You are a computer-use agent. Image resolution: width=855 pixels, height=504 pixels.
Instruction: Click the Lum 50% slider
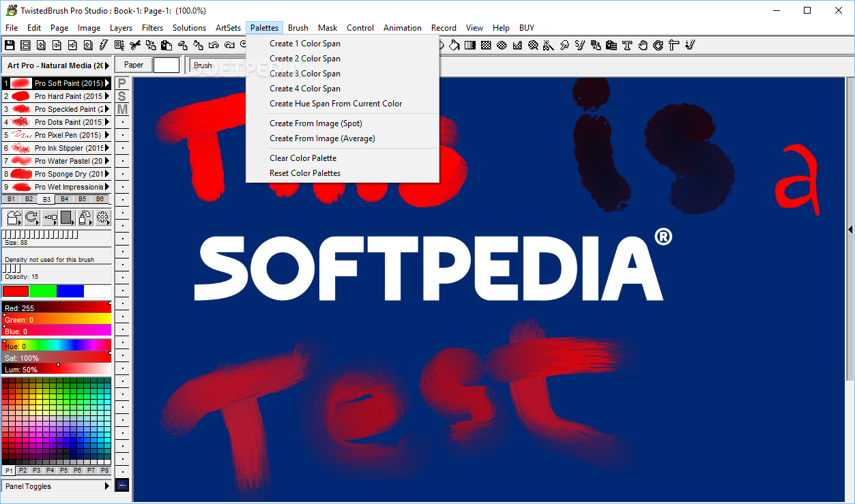pyautogui.click(x=57, y=369)
